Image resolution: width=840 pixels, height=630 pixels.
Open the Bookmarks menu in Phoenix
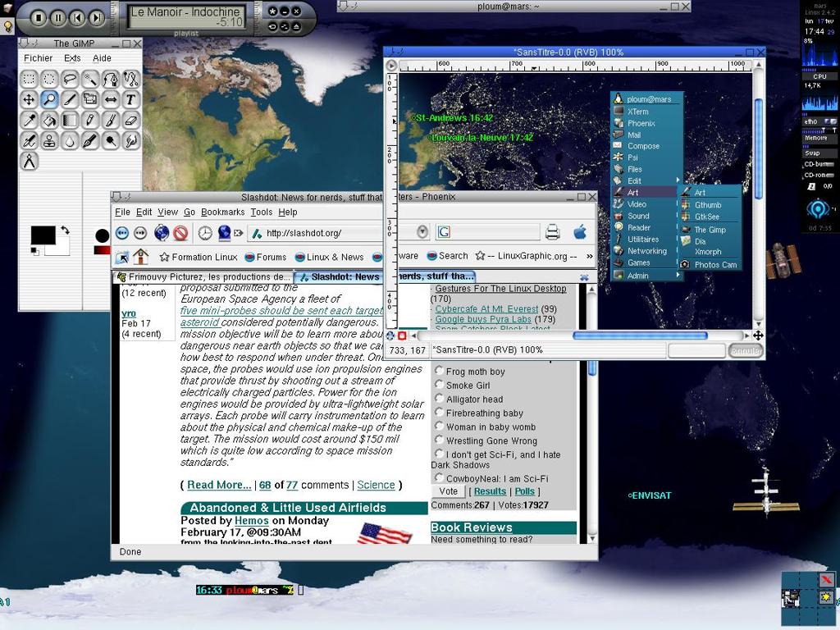(x=222, y=212)
